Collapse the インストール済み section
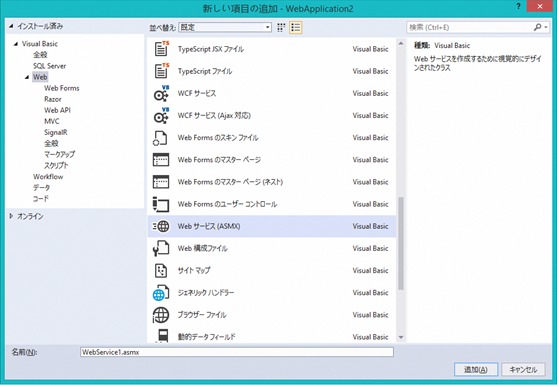557x385 pixels. [x=11, y=26]
